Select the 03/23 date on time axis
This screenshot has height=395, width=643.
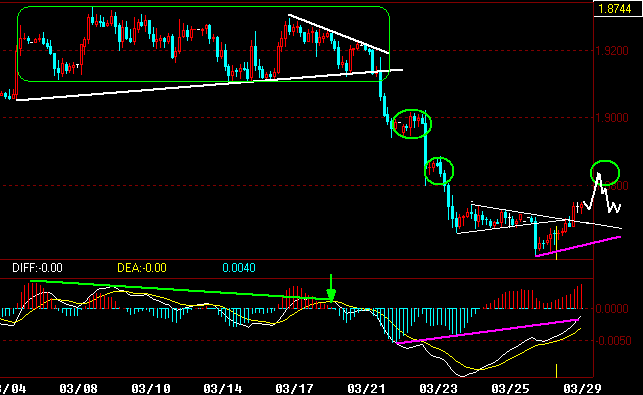(439, 388)
